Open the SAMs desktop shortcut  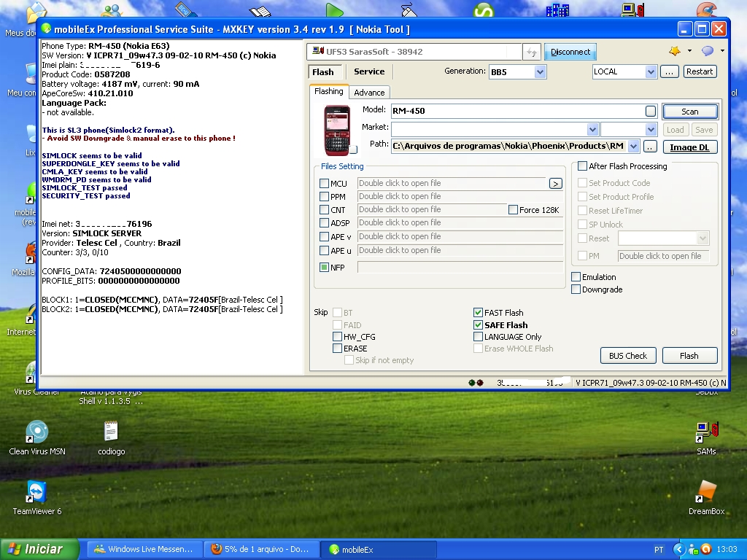pyautogui.click(x=706, y=438)
